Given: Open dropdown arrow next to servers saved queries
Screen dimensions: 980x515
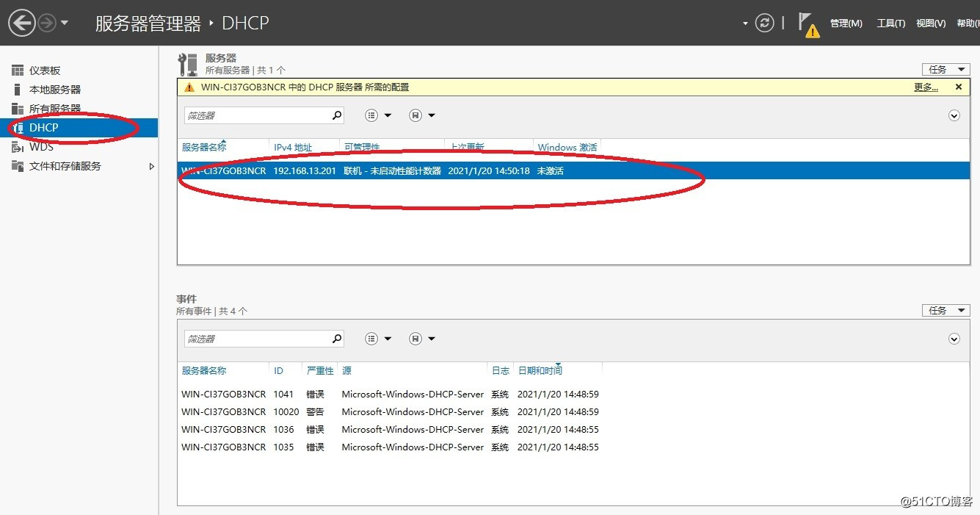Looking at the screenshot, I should click(x=432, y=115).
